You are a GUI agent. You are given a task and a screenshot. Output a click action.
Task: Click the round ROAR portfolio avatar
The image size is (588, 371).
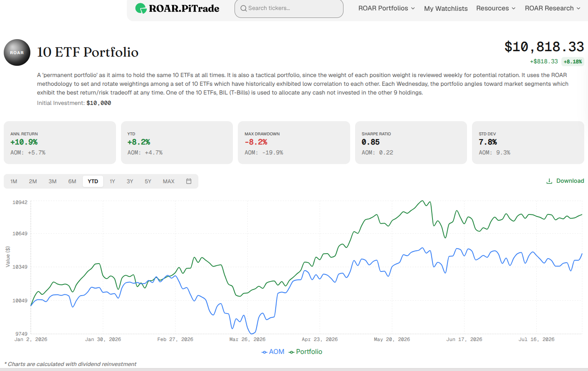point(17,52)
